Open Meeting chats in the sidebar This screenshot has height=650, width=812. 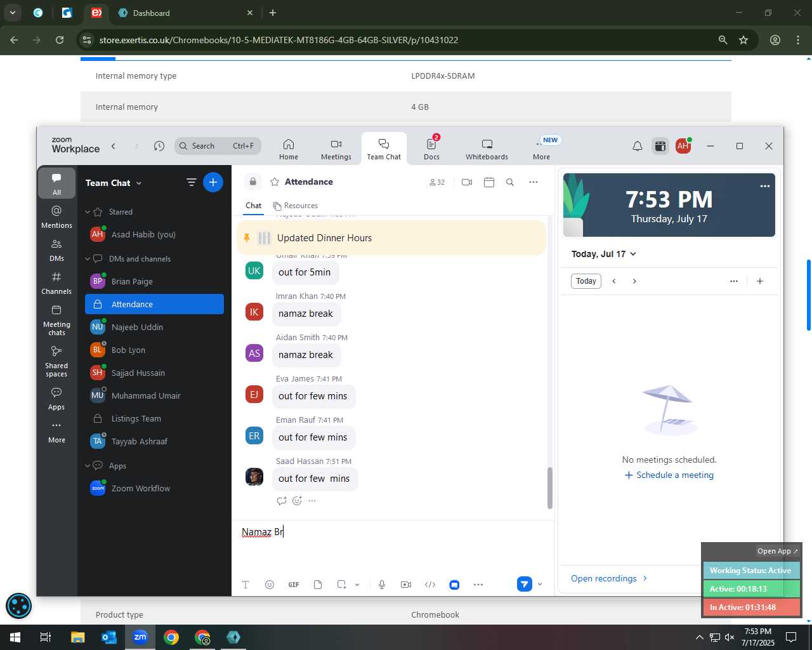click(56, 320)
